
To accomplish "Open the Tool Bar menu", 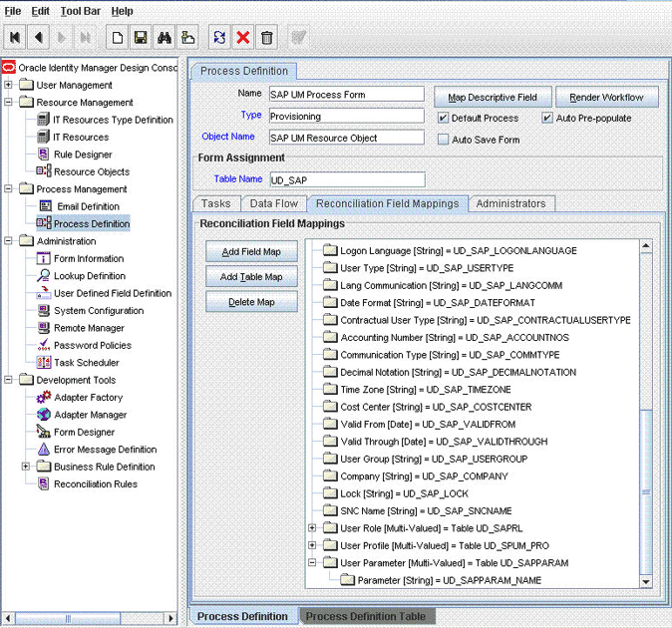I will click(x=80, y=11).
